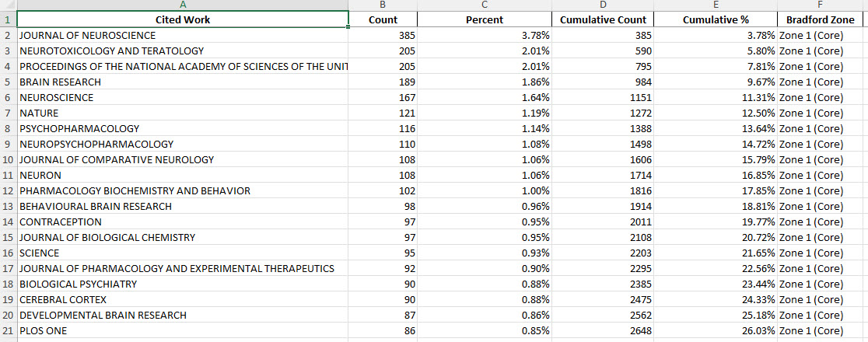Select row 14 header number

pyautogui.click(x=9, y=222)
